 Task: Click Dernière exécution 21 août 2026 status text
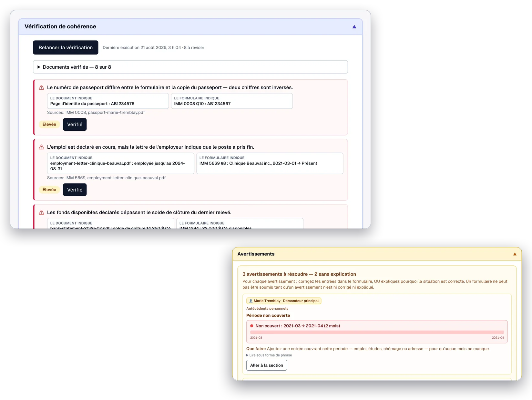click(x=153, y=47)
